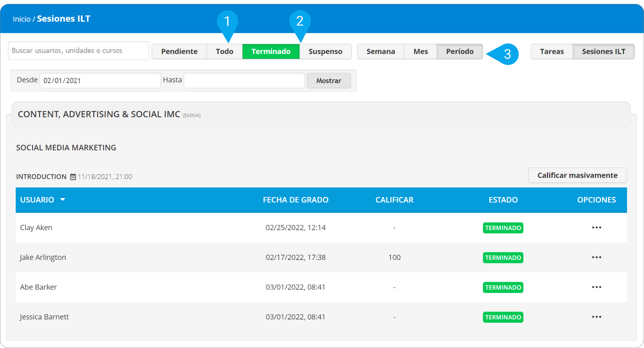Click the Content, Advertising & Social IMC heading

tap(99, 114)
